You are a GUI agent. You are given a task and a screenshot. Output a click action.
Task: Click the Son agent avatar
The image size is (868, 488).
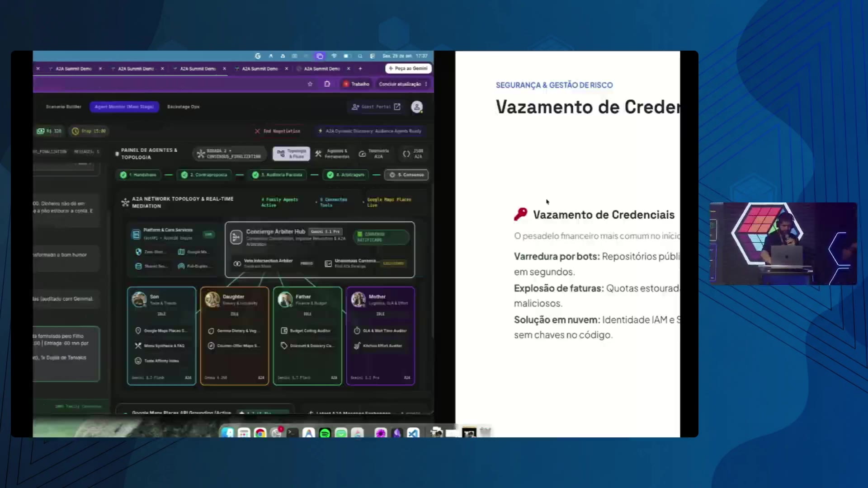click(x=139, y=299)
